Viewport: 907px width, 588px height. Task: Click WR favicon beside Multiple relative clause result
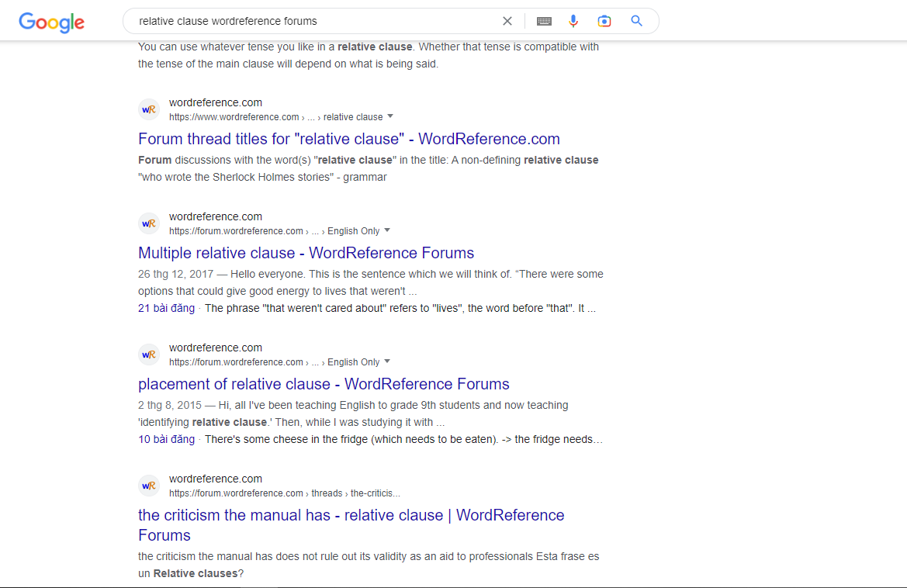click(149, 223)
